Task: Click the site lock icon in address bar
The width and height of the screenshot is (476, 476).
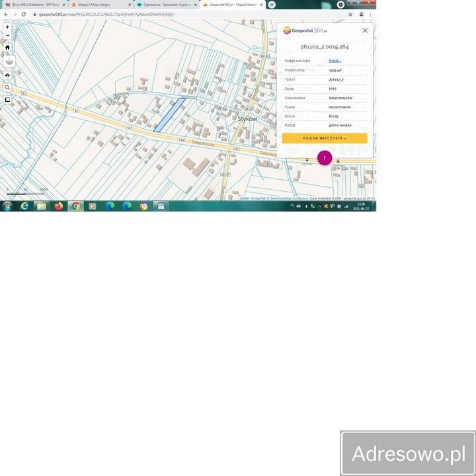Action: [34, 15]
